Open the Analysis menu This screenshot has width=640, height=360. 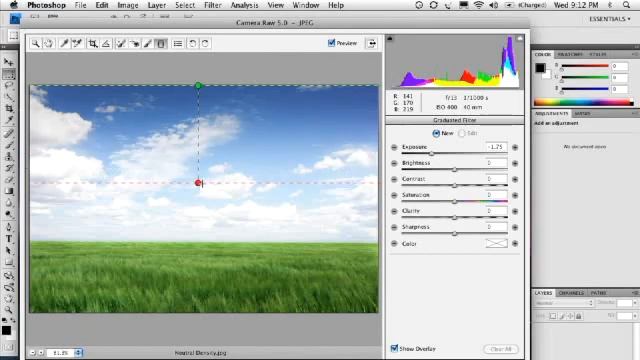pyautogui.click(x=244, y=5)
